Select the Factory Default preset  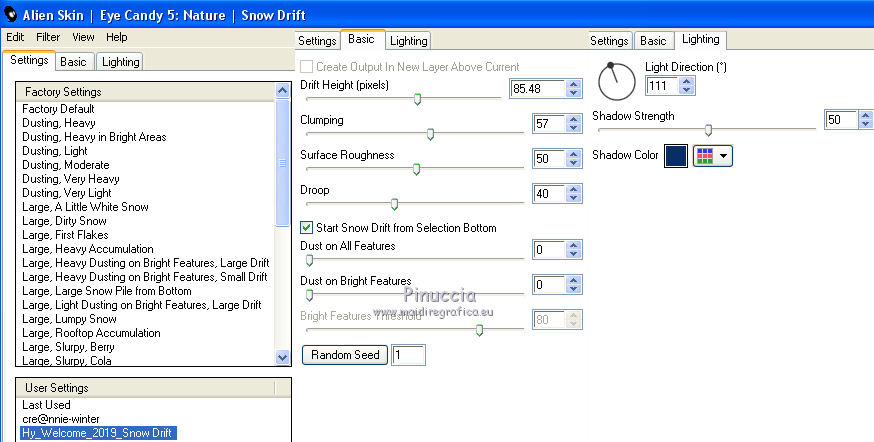coord(58,109)
